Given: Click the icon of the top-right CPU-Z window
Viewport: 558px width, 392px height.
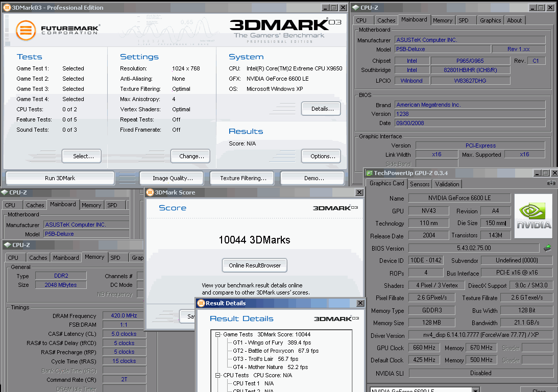Looking at the screenshot, I should pos(355,8).
